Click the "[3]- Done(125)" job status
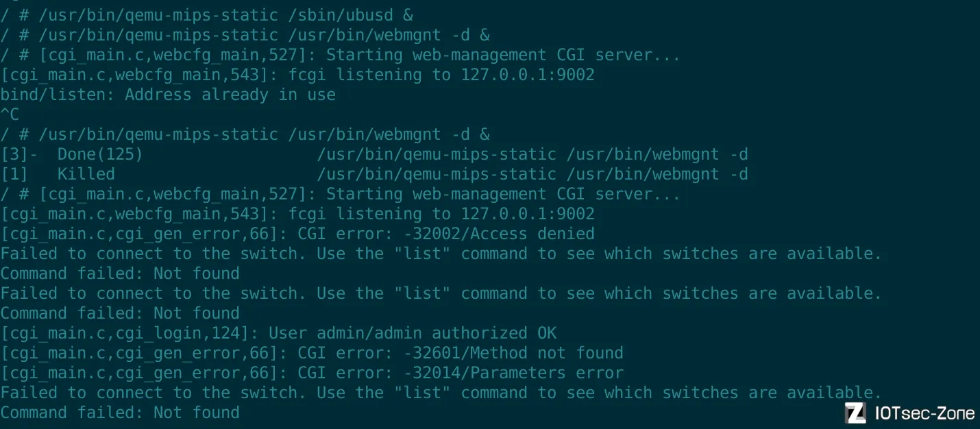The image size is (980, 429). 72,154
